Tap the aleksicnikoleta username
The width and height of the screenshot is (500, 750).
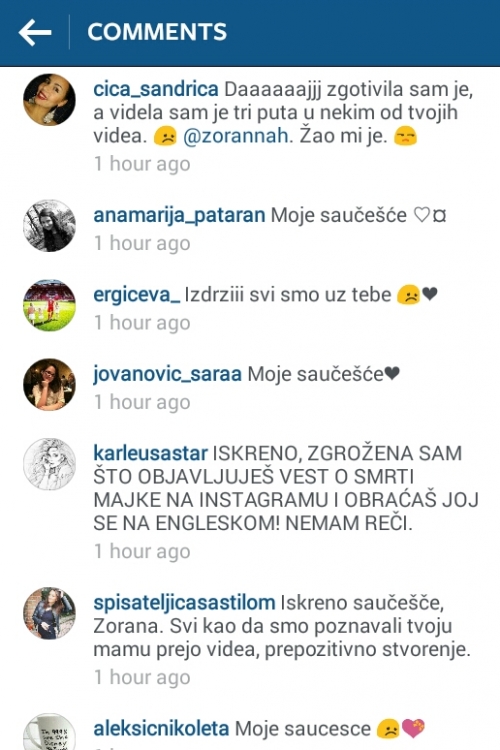click(x=161, y=729)
